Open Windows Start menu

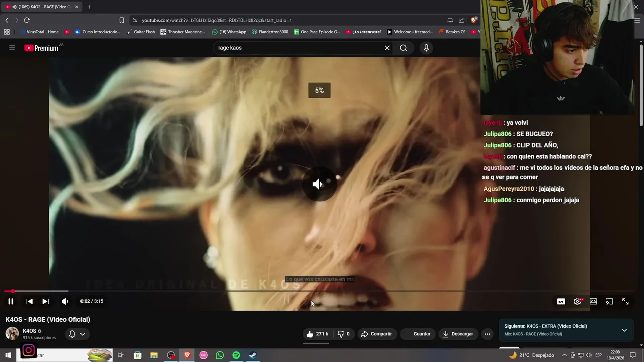[x=8, y=355]
